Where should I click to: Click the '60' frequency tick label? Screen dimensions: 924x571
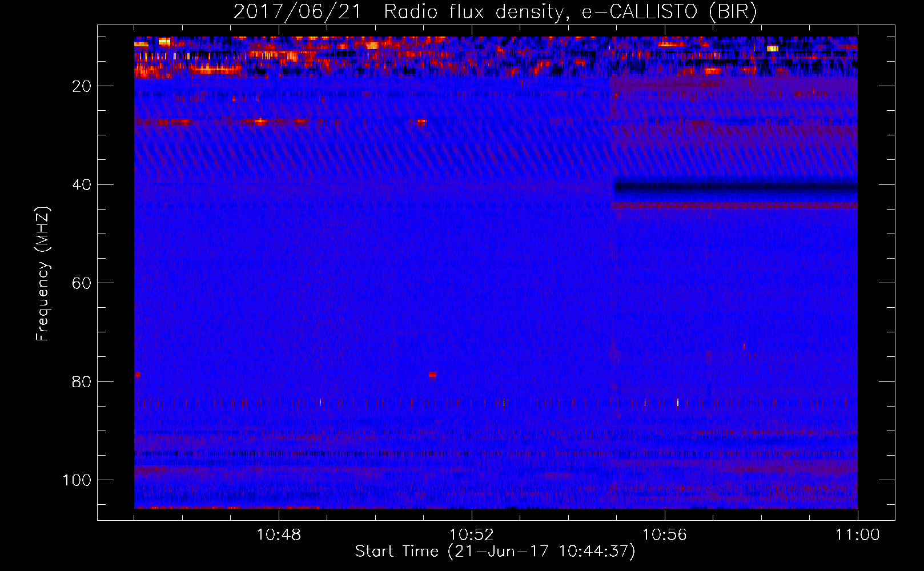point(82,283)
